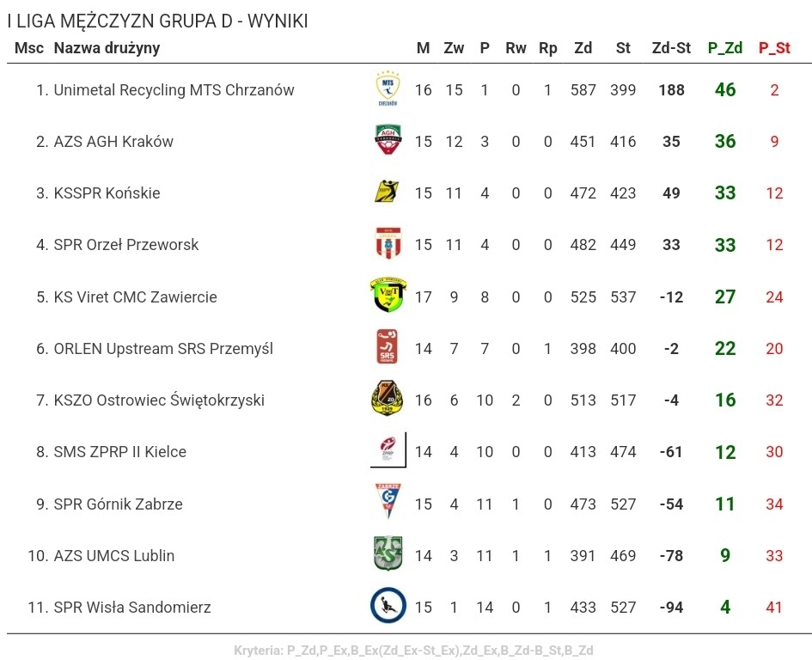Viewport: 812px width, 660px height.
Task: Click the AZS AGH Kraków crest
Action: pyautogui.click(x=388, y=140)
